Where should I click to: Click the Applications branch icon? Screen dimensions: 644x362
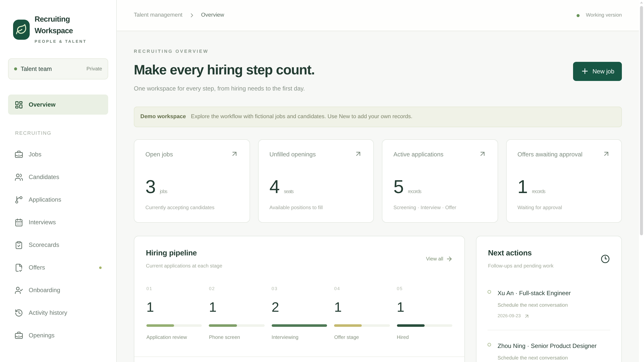(19, 200)
